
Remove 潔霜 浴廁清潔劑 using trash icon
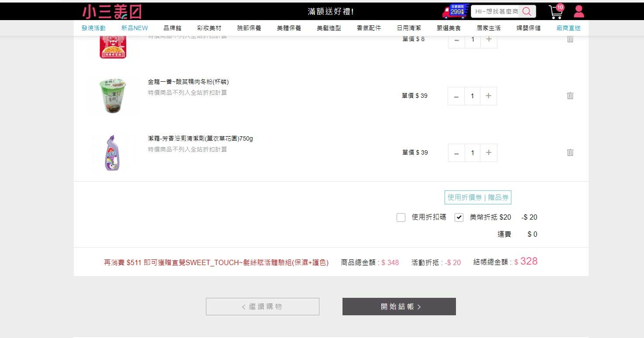(x=570, y=152)
